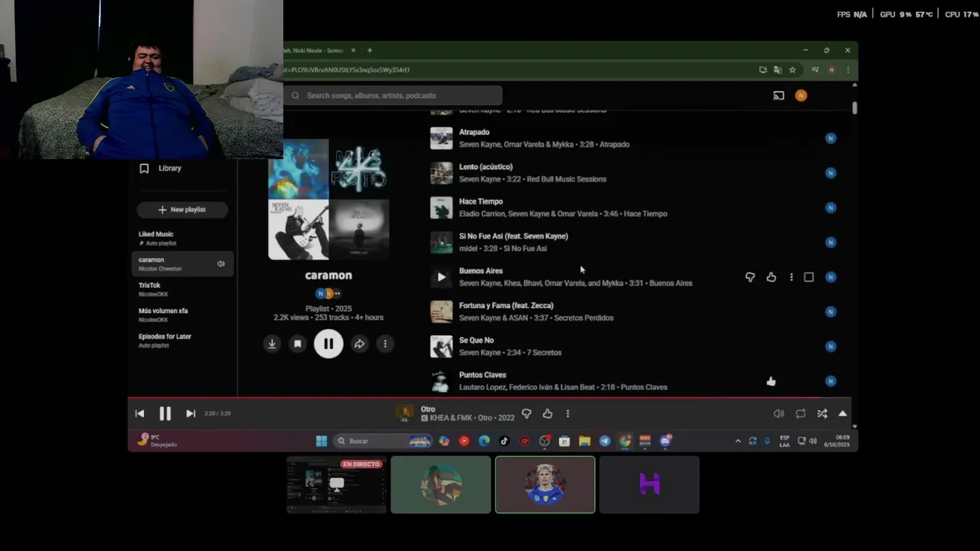Click the install app icon in the address bar
This screenshot has width=980, height=551.
(763, 70)
